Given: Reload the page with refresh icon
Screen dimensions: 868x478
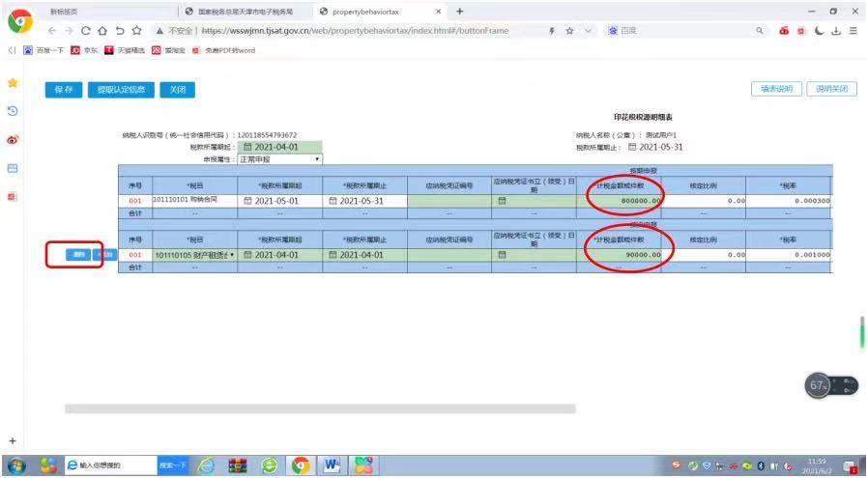Looking at the screenshot, I should (85, 31).
